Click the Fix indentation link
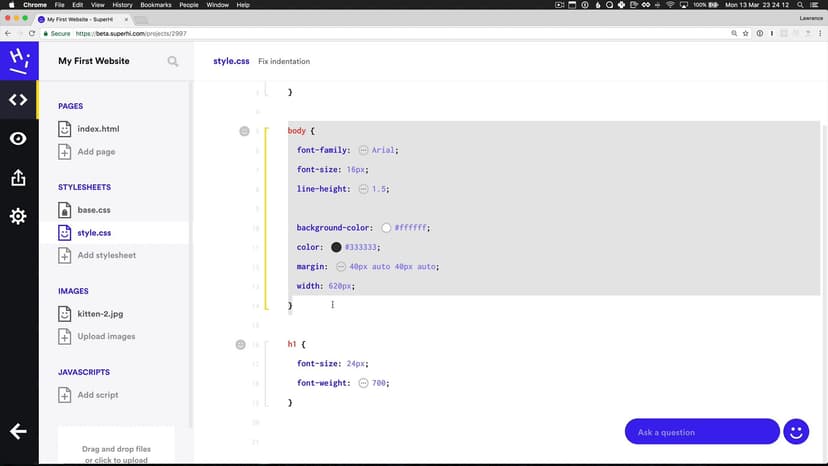 tap(284, 61)
